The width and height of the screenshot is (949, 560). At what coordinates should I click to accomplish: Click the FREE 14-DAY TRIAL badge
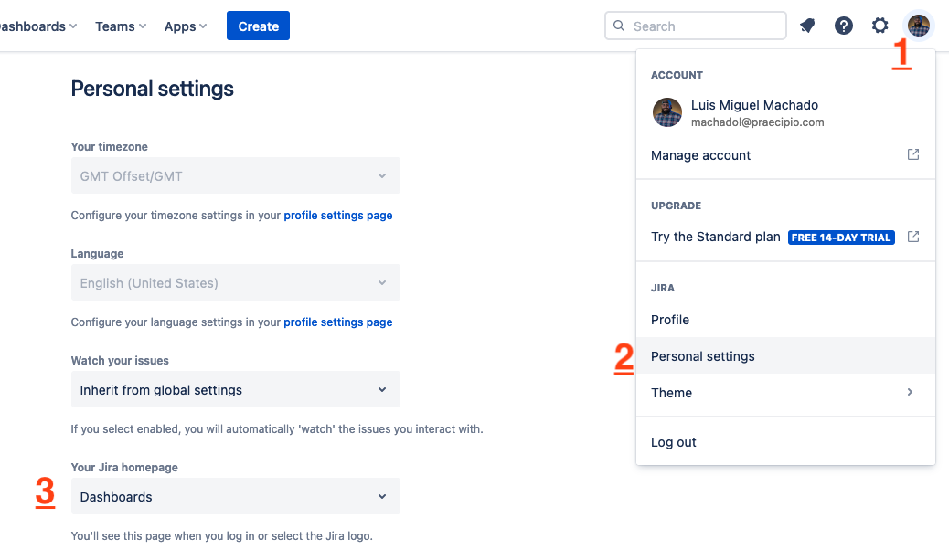click(x=841, y=238)
